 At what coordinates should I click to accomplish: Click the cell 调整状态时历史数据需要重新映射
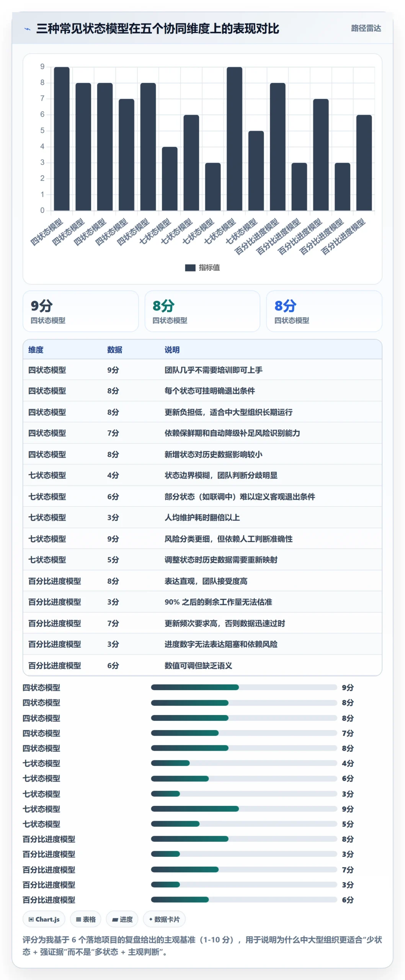(x=221, y=560)
